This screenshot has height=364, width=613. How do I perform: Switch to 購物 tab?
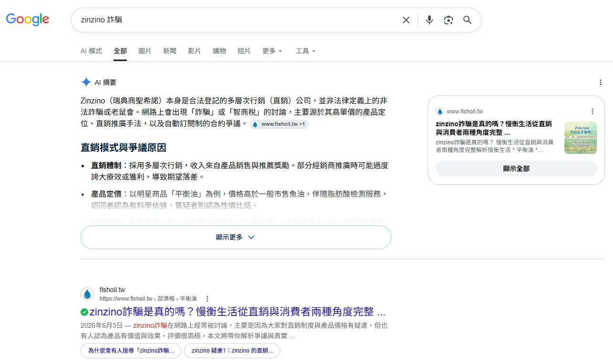coord(219,51)
